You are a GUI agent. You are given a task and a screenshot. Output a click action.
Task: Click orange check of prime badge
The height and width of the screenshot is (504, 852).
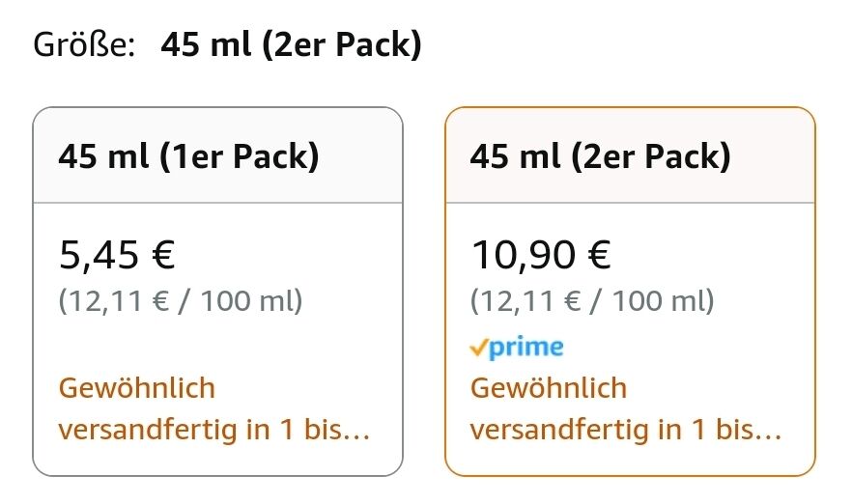tap(478, 348)
